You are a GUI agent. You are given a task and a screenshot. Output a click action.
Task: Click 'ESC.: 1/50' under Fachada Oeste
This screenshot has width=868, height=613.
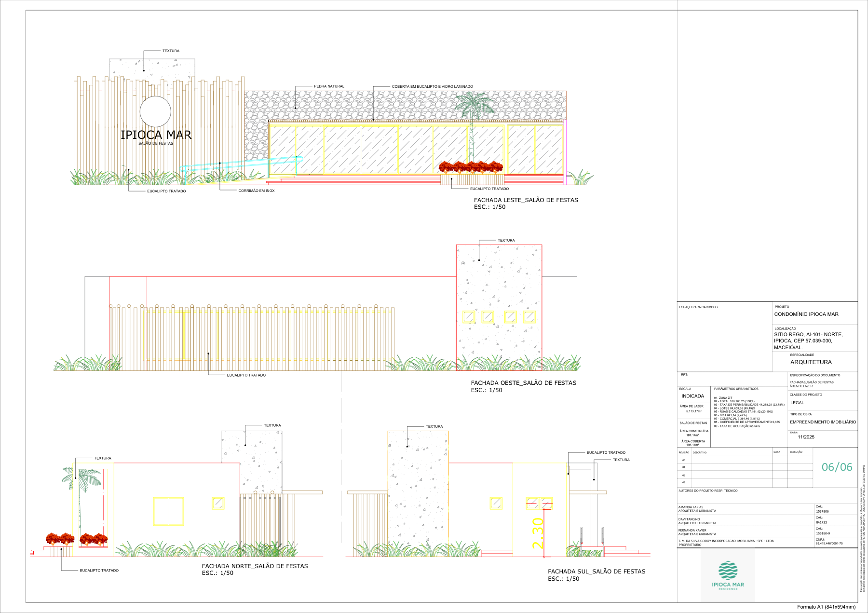click(x=487, y=390)
